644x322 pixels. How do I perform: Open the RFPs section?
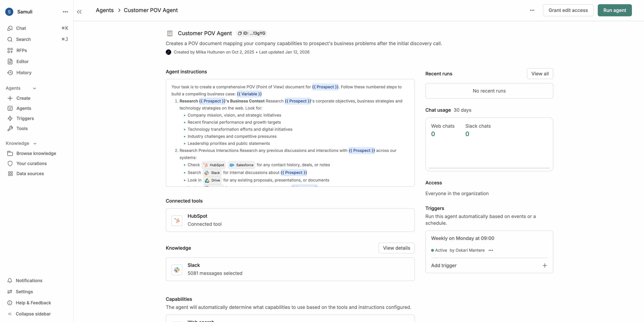click(22, 50)
